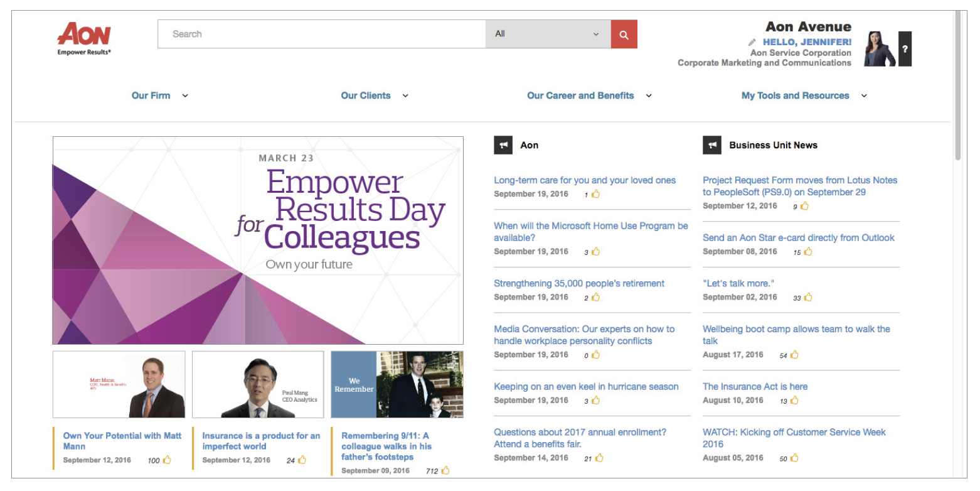Expand chevron next to My Tools and Resources
Image resolution: width=980 pixels, height=491 pixels.
point(864,96)
